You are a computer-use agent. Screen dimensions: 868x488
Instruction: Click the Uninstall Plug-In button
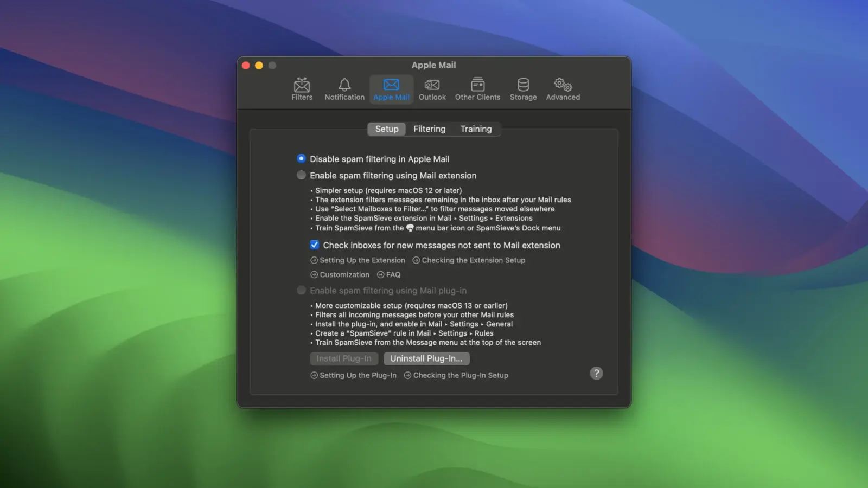coord(426,358)
